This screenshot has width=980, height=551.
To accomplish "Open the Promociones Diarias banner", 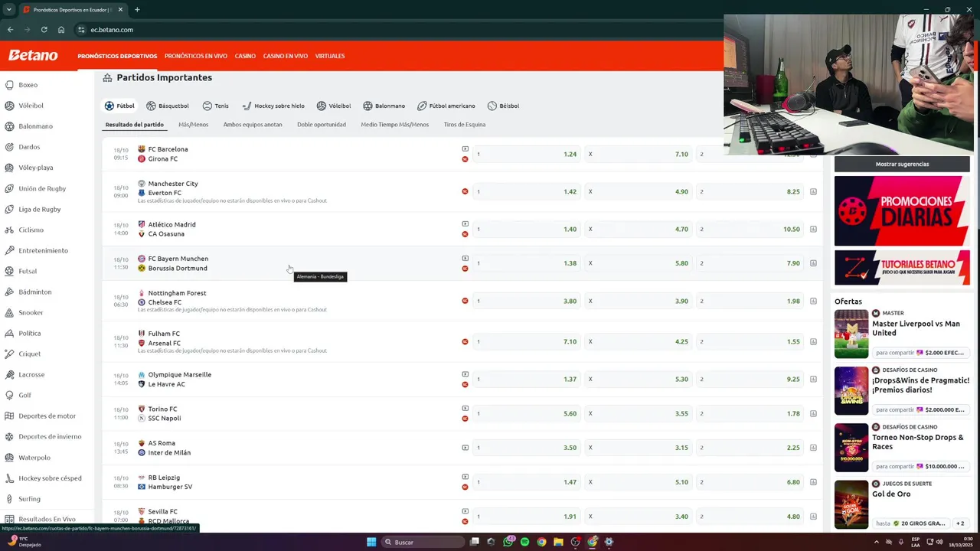I will click(902, 211).
